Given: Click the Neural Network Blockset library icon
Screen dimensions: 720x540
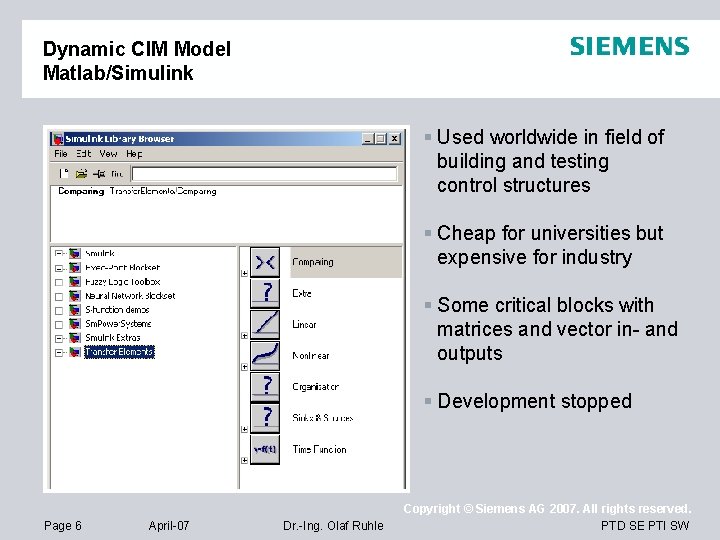Looking at the screenshot, I should 75,296.
